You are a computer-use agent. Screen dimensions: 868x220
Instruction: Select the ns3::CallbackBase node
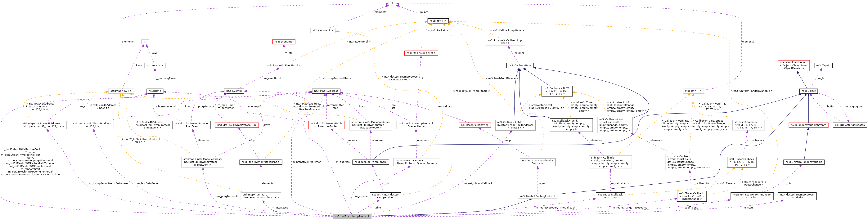tap(519, 65)
